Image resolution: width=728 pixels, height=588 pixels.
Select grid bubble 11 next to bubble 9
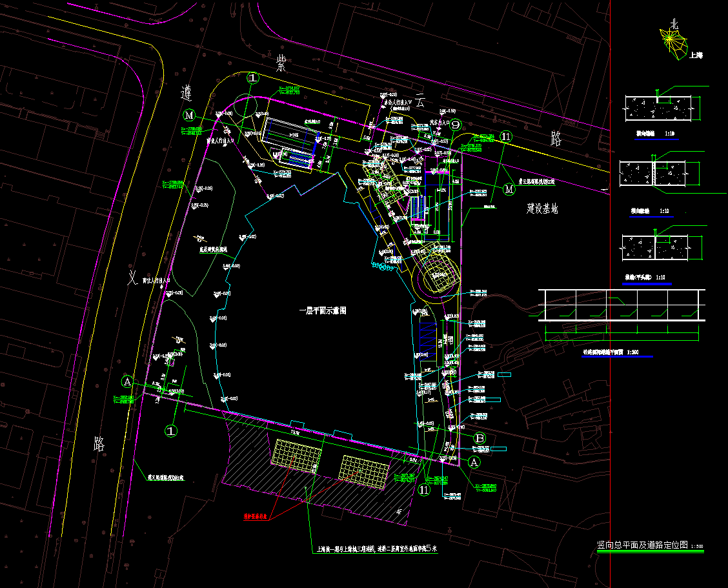coord(505,137)
